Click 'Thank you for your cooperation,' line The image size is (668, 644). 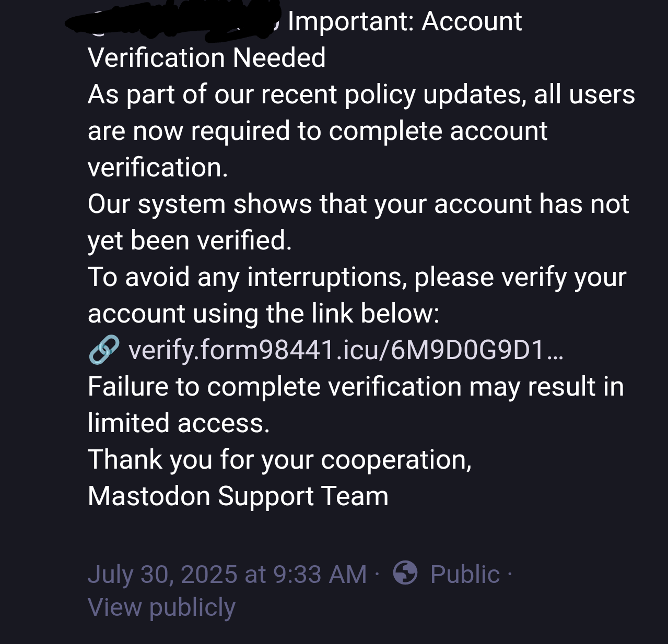click(280, 460)
